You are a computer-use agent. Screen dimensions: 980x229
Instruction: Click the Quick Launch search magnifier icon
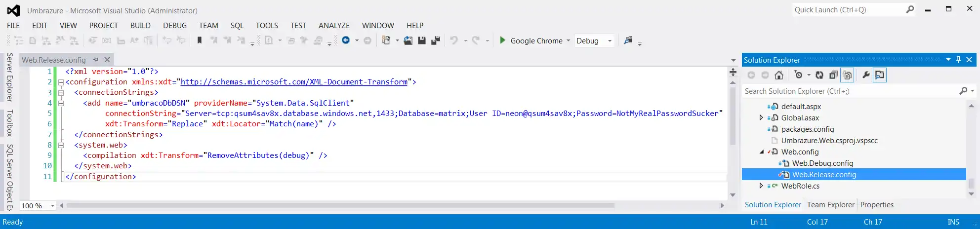tap(910, 10)
